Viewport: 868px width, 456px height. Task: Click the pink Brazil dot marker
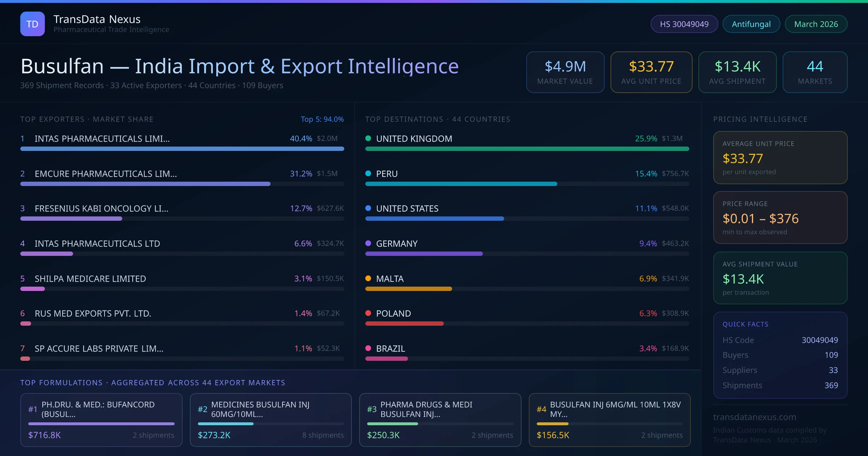pos(368,348)
